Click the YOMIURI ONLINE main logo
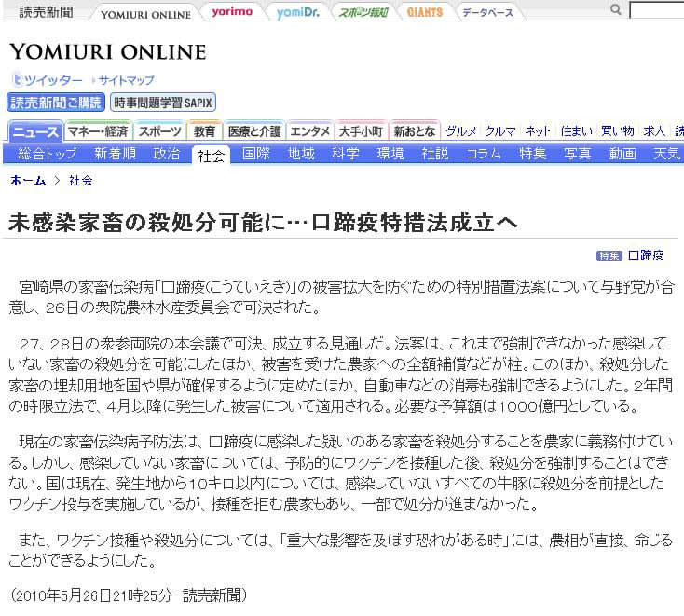The image size is (684, 616). tap(107, 52)
